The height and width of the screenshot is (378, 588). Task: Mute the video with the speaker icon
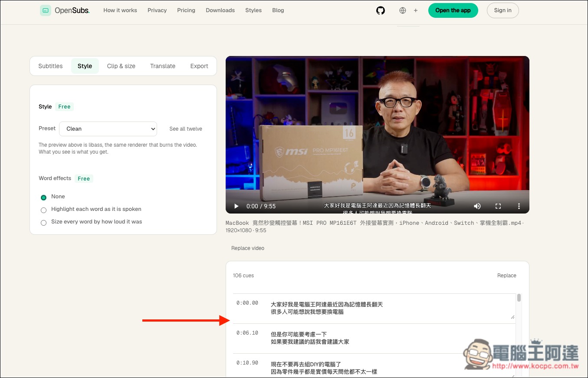pos(477,206)
